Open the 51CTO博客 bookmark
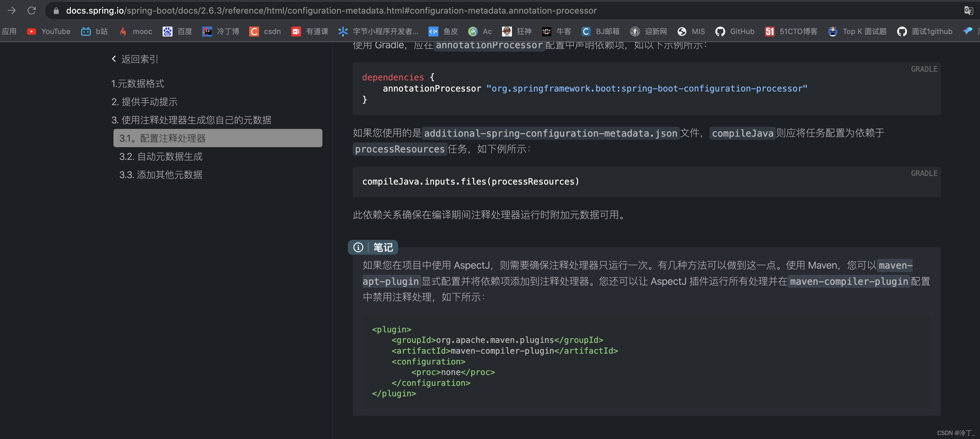Image resolution: width=980 pixels, height=439 pixels. 791,32
